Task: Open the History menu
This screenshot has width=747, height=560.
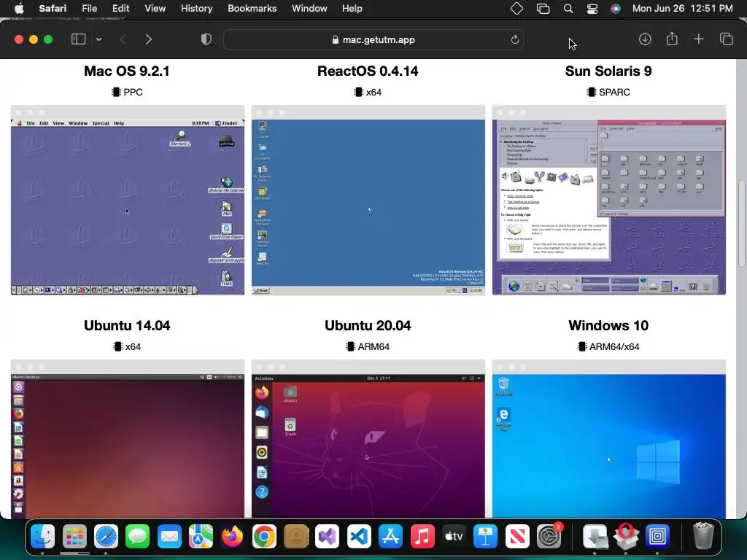Action: coord(196,8)
